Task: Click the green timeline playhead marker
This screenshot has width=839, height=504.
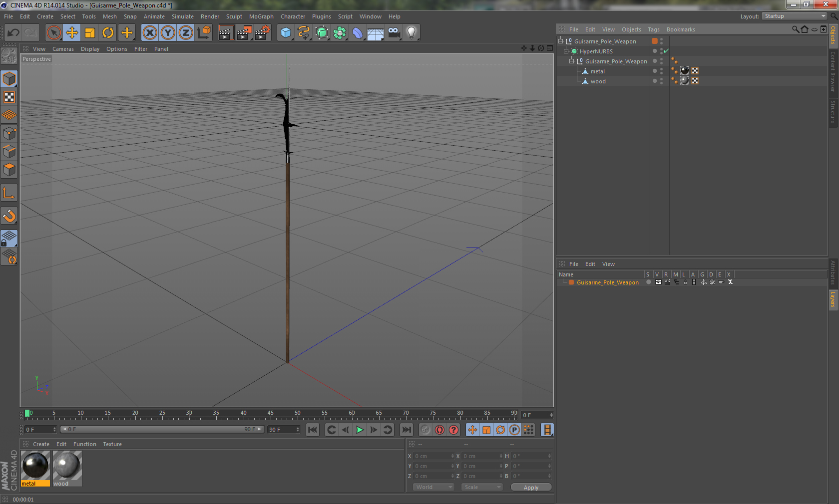Action: click(27, 413)
